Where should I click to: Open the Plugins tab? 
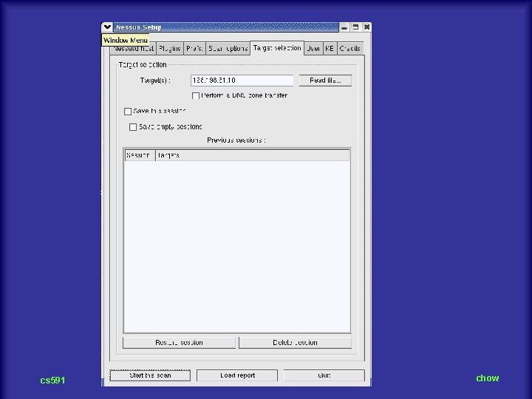(x=170, y=49)
